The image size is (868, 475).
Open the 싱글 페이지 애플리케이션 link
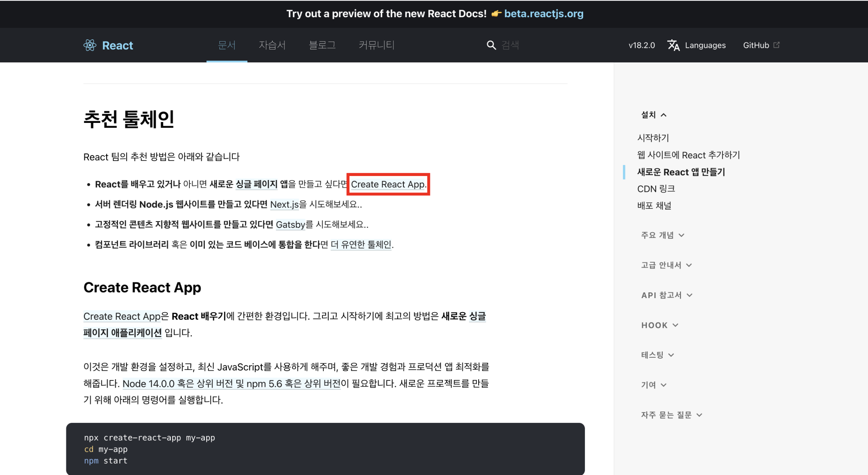[x=123, y=333]
